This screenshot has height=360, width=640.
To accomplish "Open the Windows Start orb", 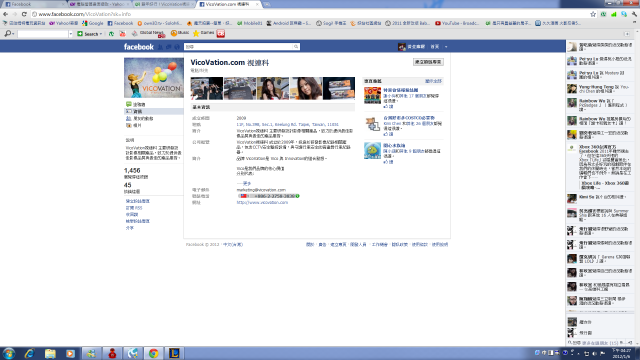I will click(9, 353).
